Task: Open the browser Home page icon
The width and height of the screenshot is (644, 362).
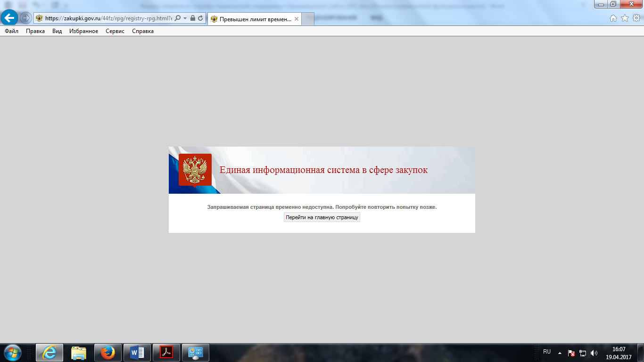Action: click(x=613, y=18)
